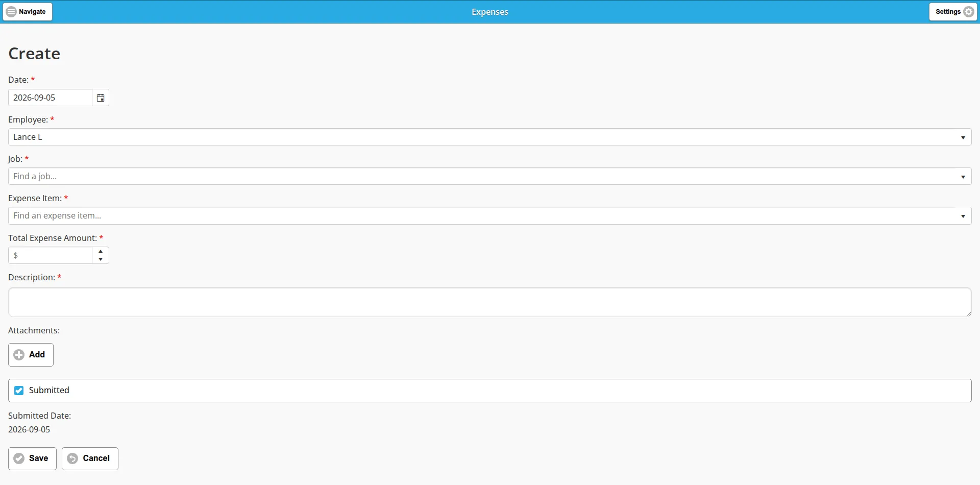The width and height of the screenshot is (980, 485).
Task: Save the expense
Action: 32,458
